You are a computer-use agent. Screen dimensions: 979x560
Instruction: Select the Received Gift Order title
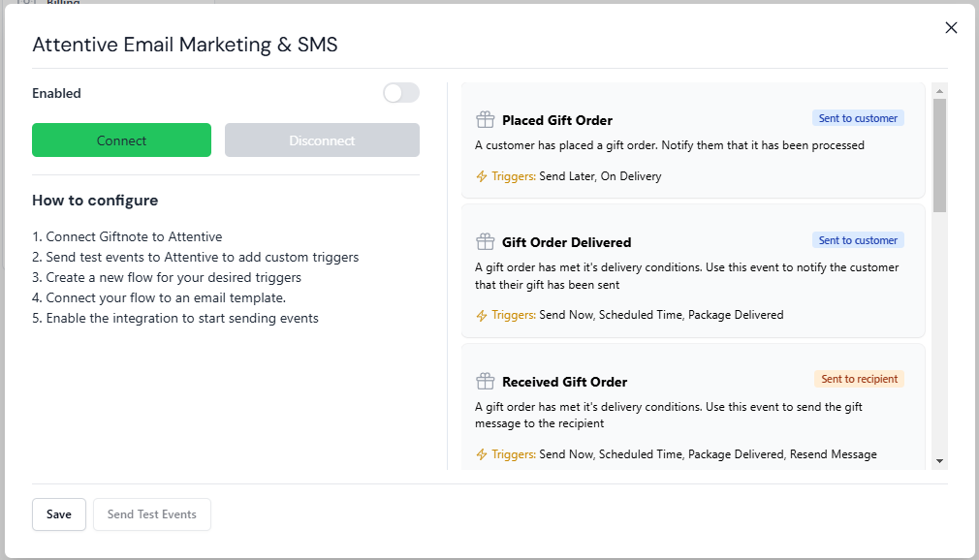coord(564,382)
